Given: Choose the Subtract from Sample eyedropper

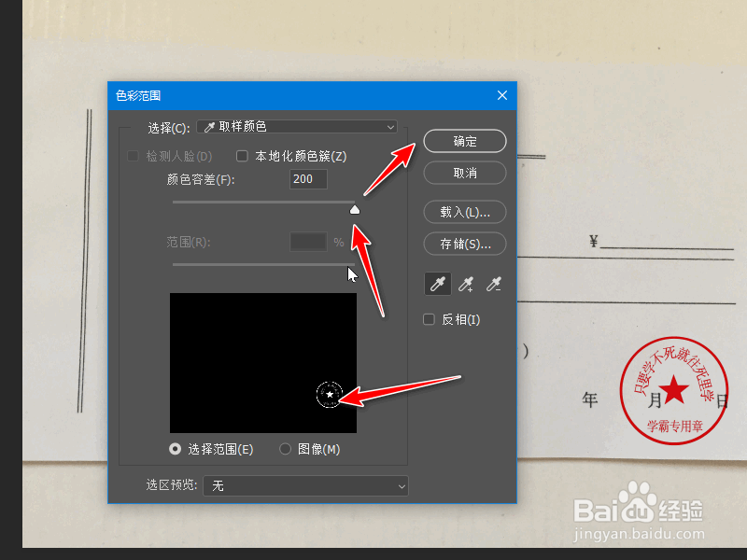Looking at the screenshot, I should pyautogui.click(x=494, y=285).
